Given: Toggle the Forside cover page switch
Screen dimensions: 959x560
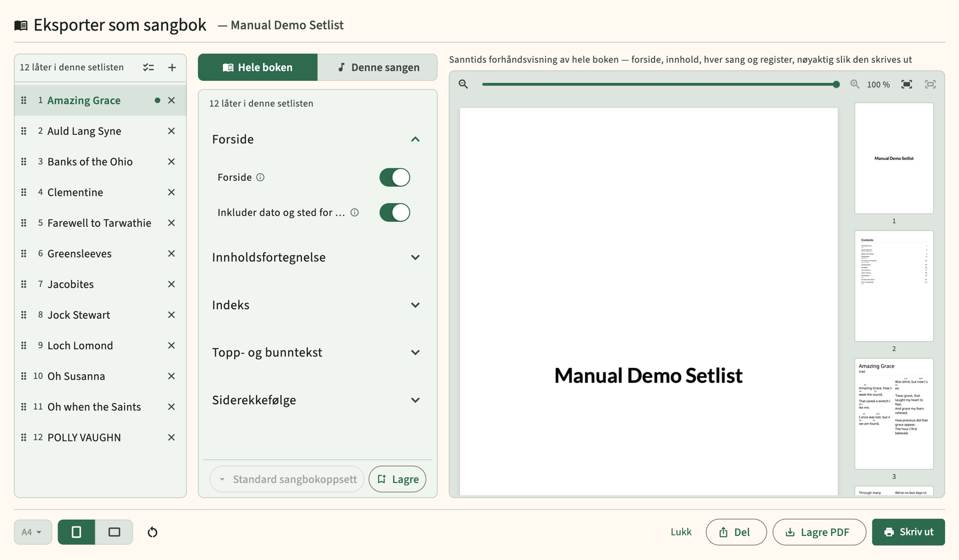Looking at the screenshot, I should tap(394, 177).
